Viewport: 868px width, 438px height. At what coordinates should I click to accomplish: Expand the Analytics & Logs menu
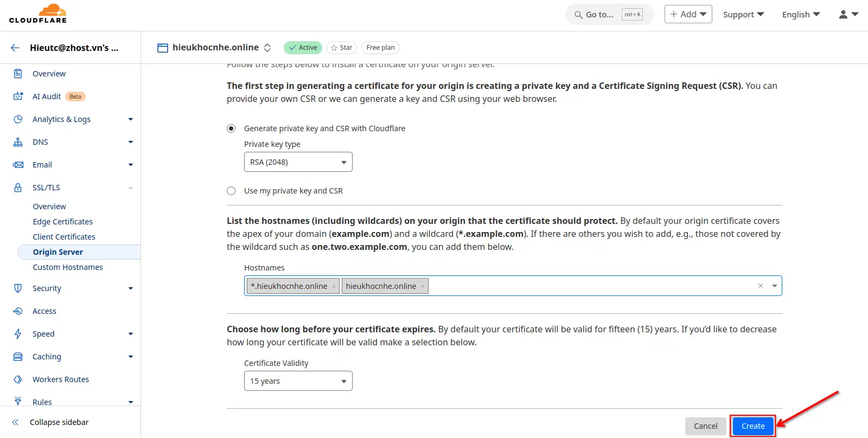coord(130,119)
